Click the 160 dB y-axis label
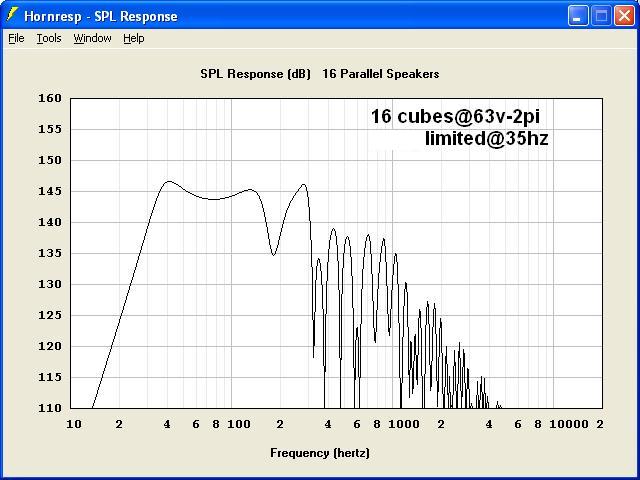The height and width of the screenshot is (480, 640). pyautogui.click(x=50, y=98)
